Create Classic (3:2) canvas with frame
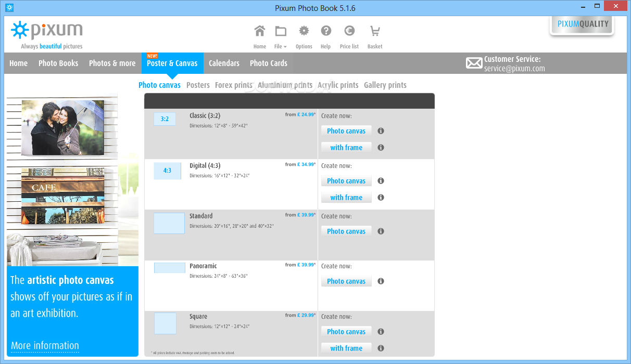The image size is (631, 364). pos(346,148)
